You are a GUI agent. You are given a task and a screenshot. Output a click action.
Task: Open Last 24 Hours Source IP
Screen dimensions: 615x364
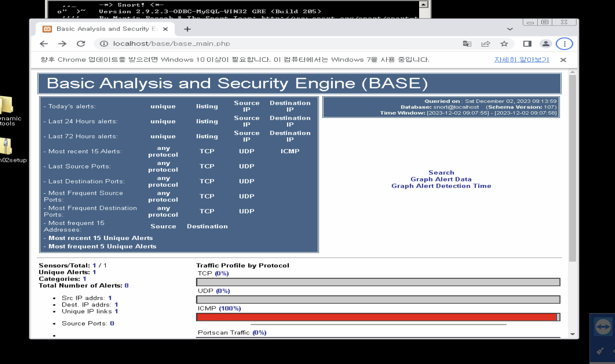(x=247, y=121)
